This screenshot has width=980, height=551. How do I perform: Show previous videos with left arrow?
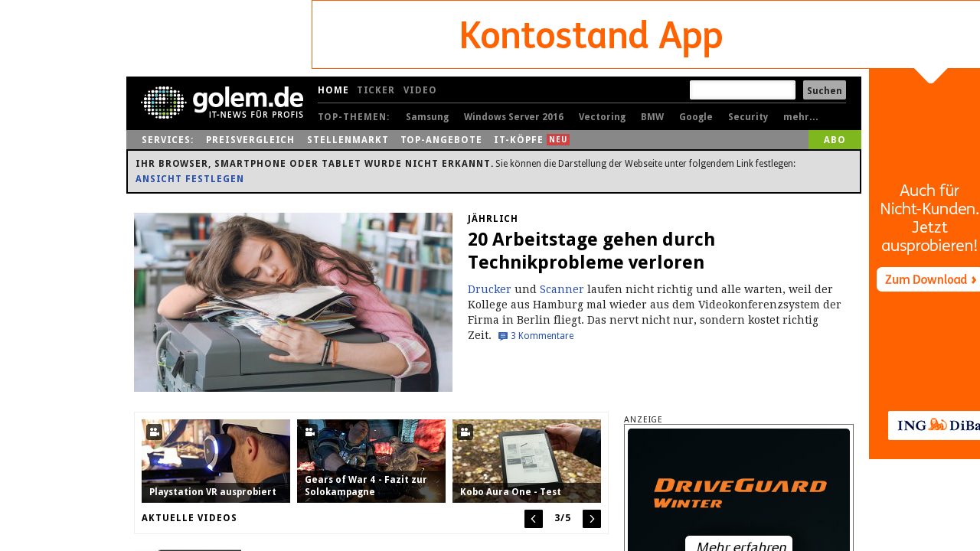tap(534, 519)
